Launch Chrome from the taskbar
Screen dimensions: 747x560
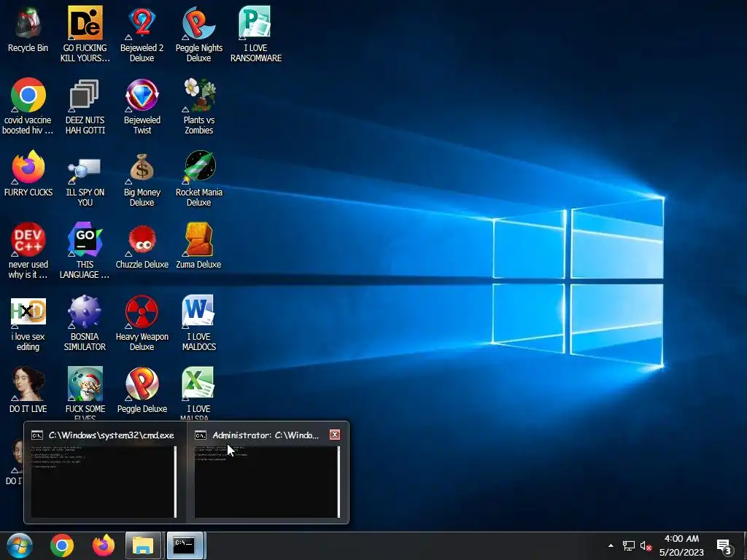click(62, 545)
